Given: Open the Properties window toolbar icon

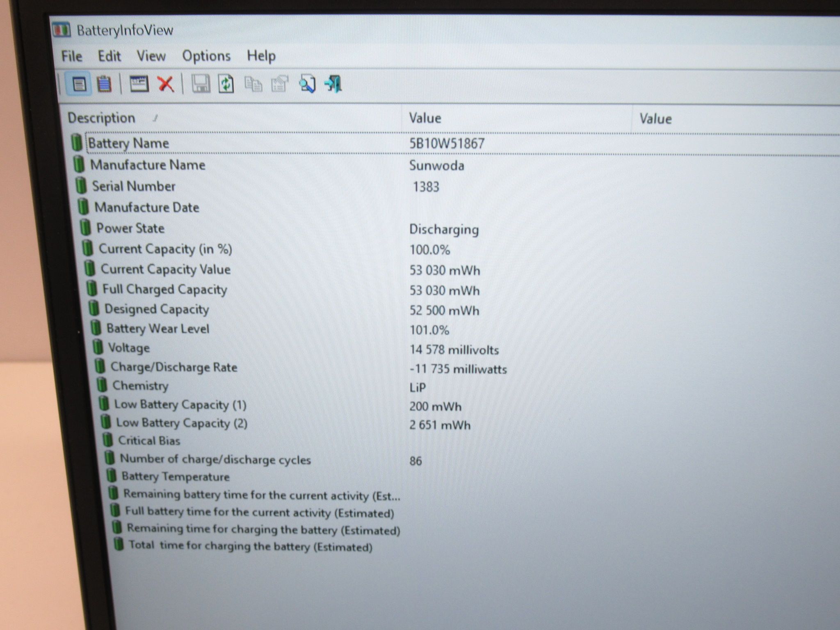Looking at the screenshot, I should (139, 84).
